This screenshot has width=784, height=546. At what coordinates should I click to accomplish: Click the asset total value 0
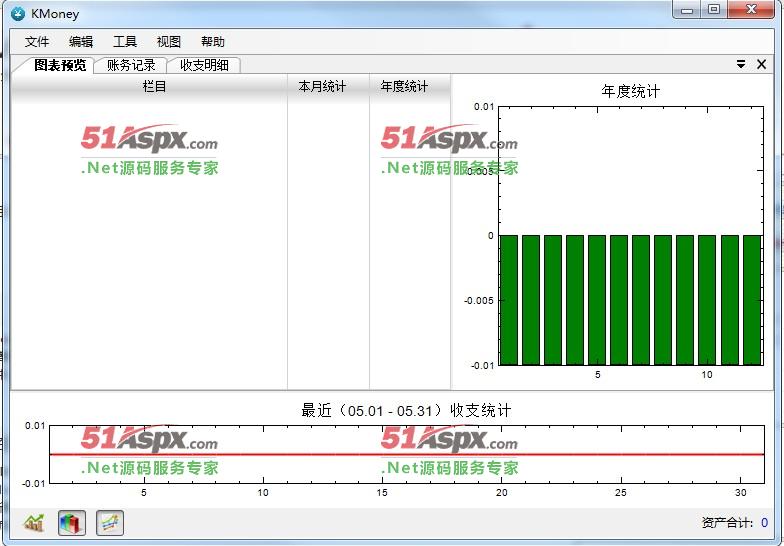pos(764,523)
